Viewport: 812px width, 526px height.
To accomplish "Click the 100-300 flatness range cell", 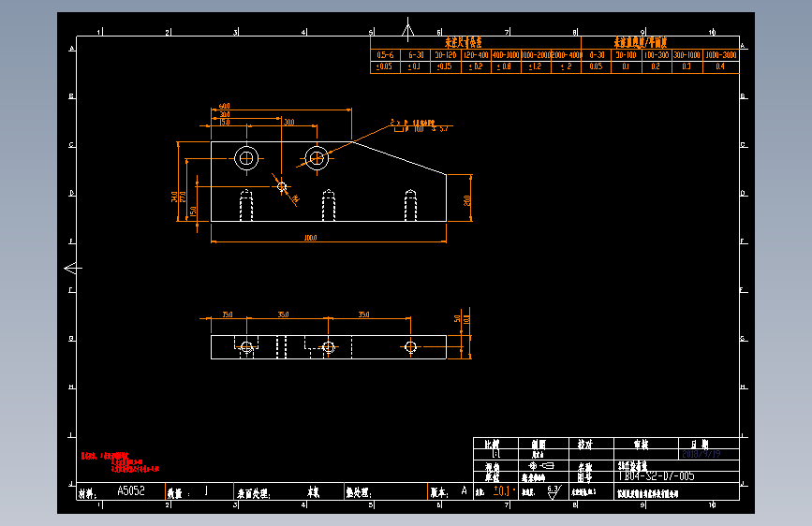I will 657,55.
